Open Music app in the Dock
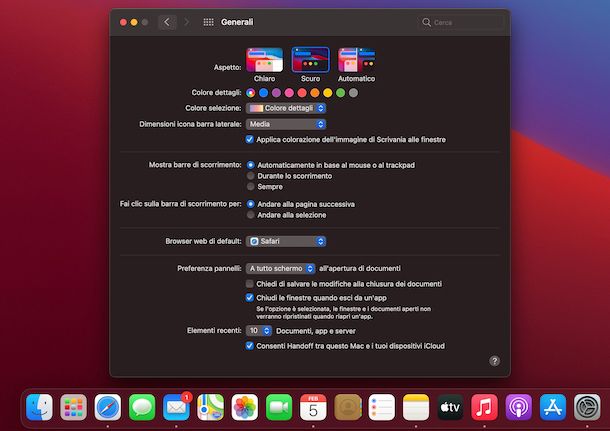The height and width of the screenshot is (431, 610). [484, 407]
